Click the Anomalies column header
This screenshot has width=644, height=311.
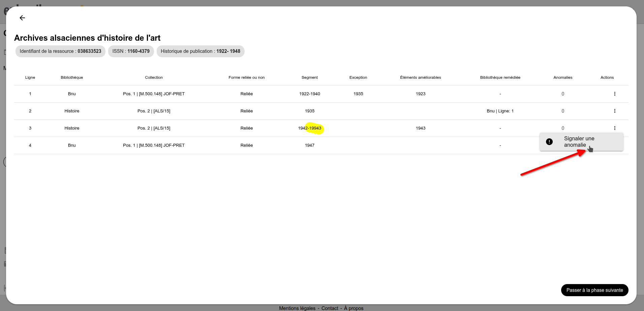pos(563,77)
